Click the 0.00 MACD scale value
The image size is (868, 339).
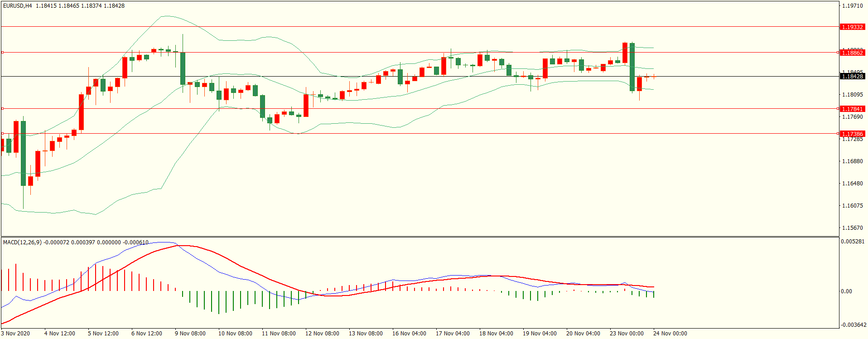tap(846, 291)
